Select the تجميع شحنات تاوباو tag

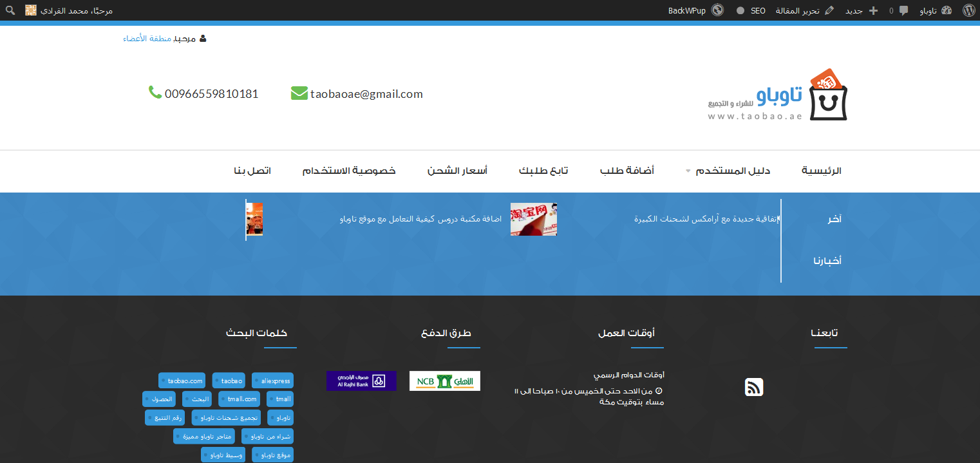click(x=226, y=417)
